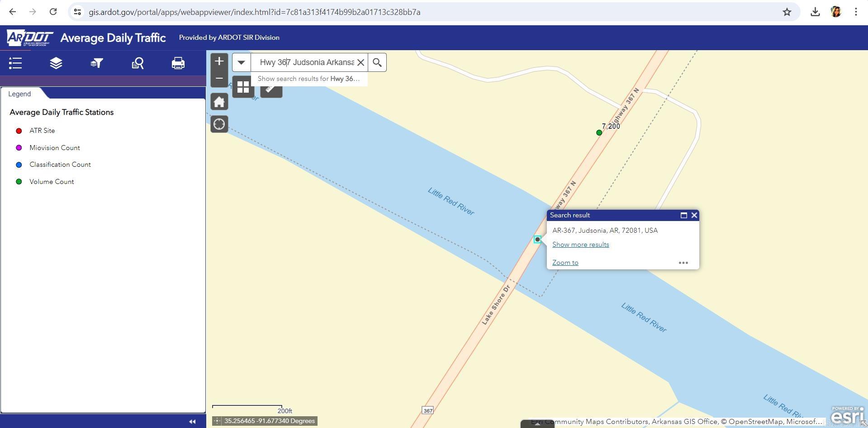Viewport: 868px width, 428px height.
Task: Zoom out on the map
Action: 219,79
